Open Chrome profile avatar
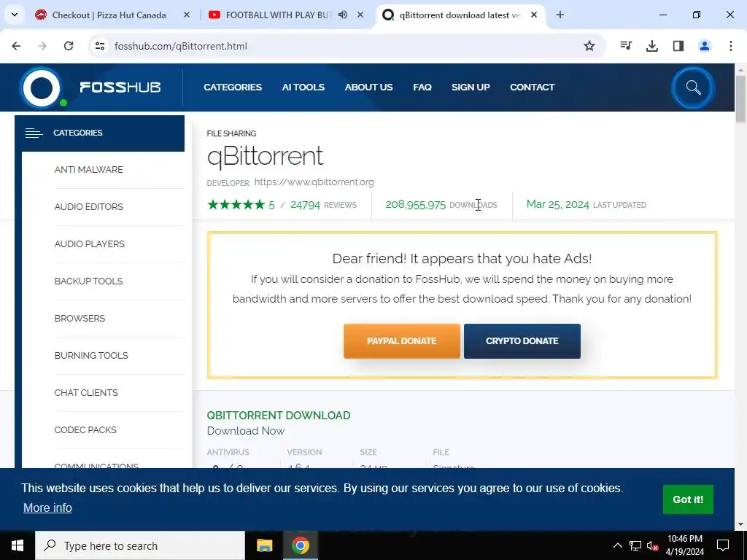This screenshot has width=747, height=560. pos(705,46)
